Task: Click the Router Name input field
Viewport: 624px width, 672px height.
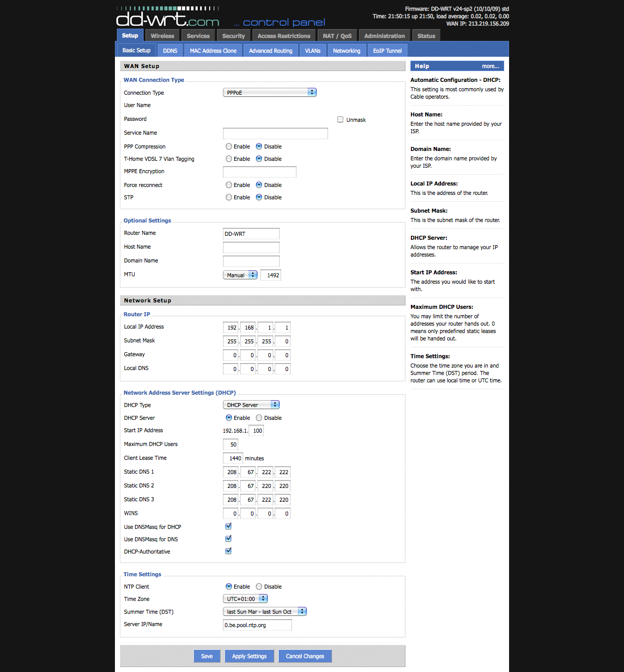Action: coord(251,234)
